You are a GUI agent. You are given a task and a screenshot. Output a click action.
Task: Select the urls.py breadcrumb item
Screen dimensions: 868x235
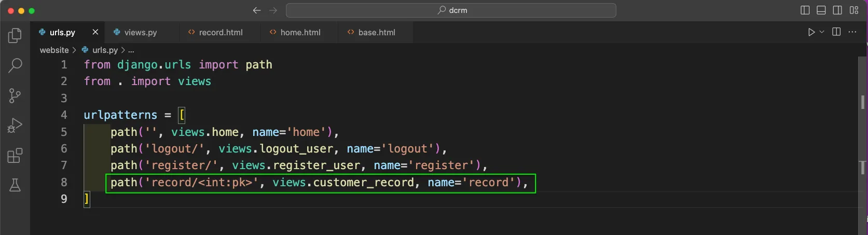(100, 50)
